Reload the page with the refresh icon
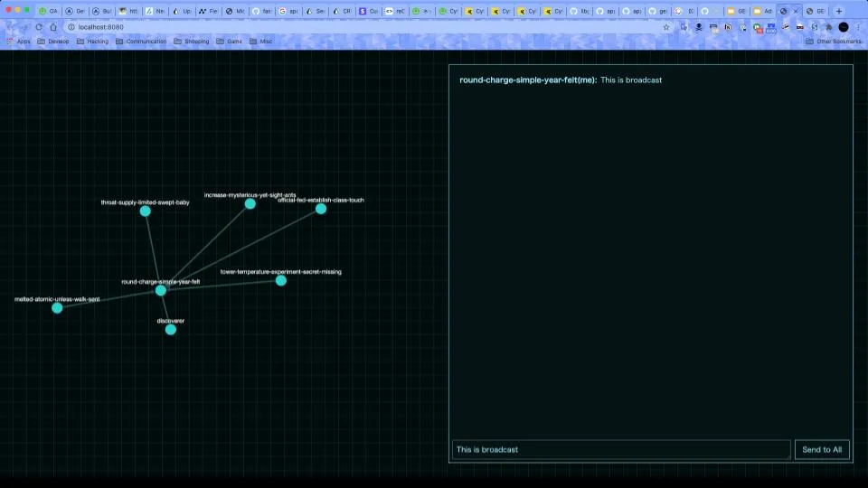The image size is (868, 488). pyautogui.click(x=39, y=27)
